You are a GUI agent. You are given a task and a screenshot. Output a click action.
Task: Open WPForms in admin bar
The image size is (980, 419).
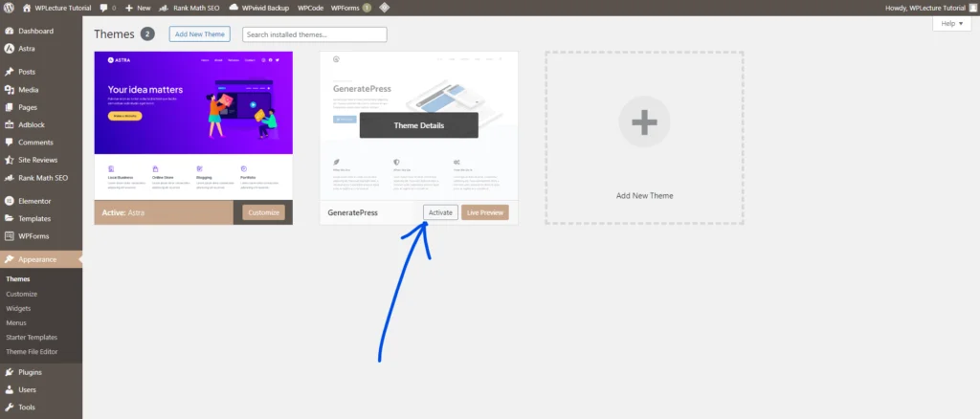coord(350,8)
